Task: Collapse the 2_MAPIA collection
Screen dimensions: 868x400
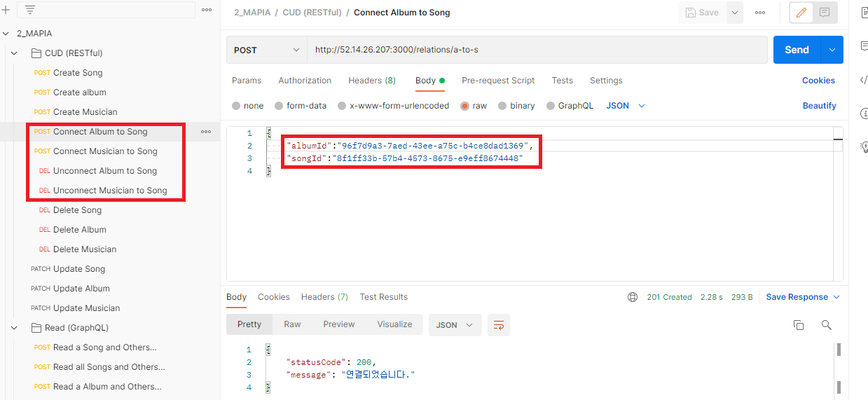Action: 6,34
